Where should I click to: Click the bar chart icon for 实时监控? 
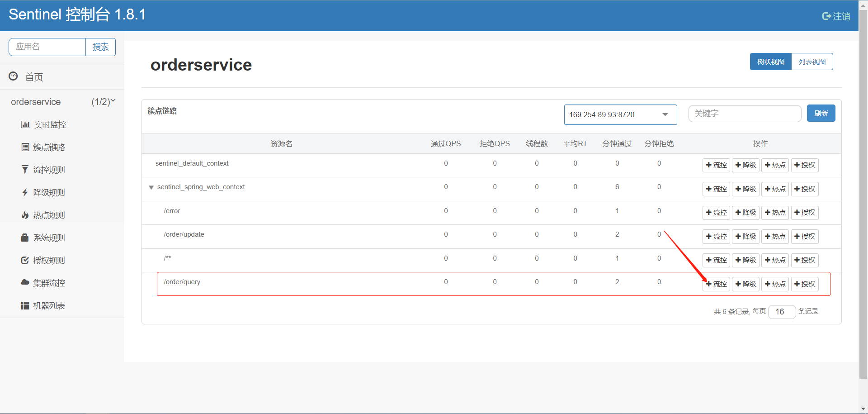(25, 124)
